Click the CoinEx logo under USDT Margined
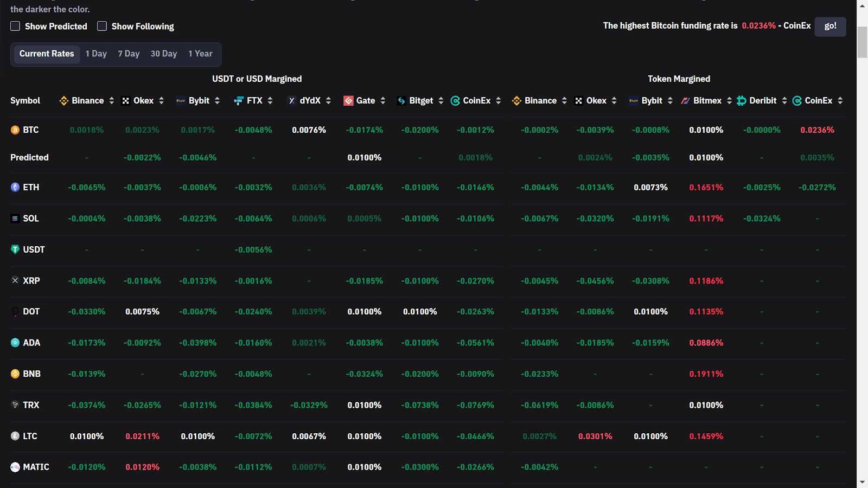Viewport: 868px width, 488px height. pos(455,101)
